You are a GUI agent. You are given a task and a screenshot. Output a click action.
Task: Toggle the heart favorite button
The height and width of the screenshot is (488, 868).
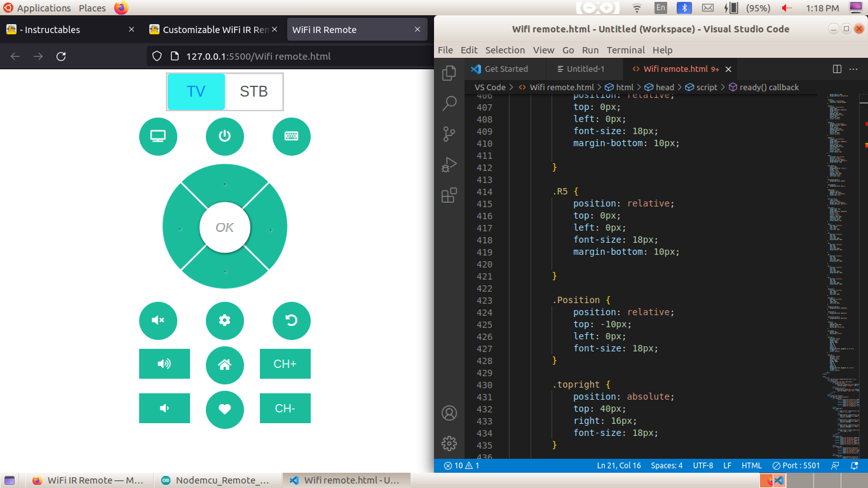pos(224,410)
